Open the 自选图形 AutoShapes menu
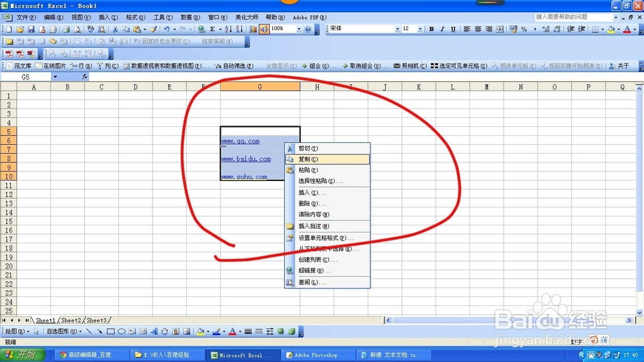Image resolution: width=644 pixels, height=362 pixels. tap(64, 331)
